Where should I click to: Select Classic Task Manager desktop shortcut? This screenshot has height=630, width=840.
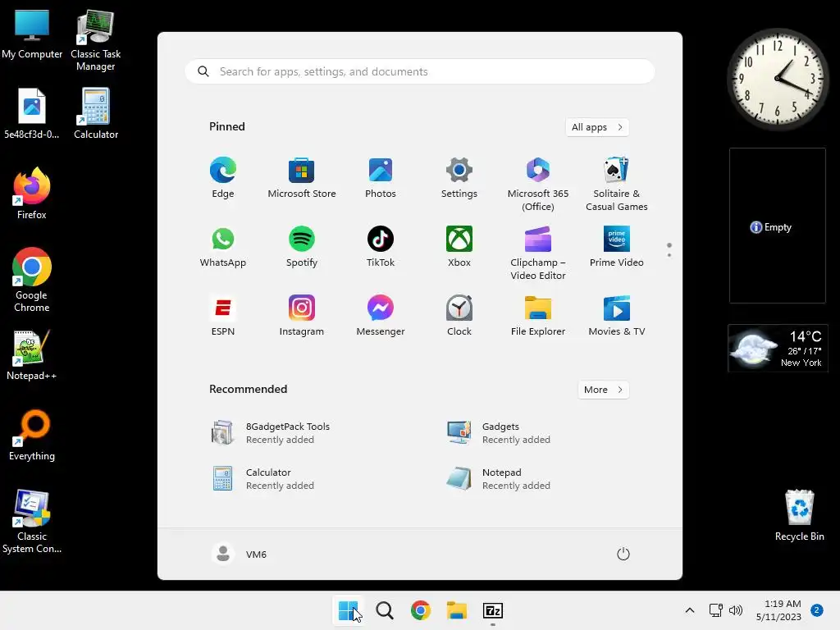(x=95, y=40)
